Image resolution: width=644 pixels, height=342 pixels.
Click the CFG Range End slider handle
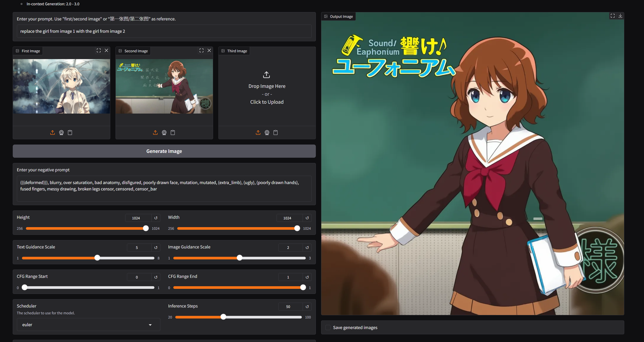[x=303, y=287]
